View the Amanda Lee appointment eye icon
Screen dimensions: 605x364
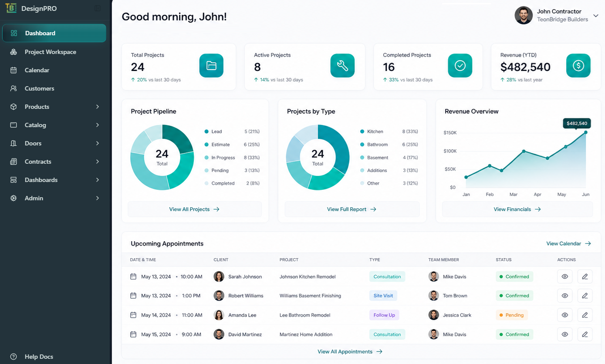click(x=565, y=315)
